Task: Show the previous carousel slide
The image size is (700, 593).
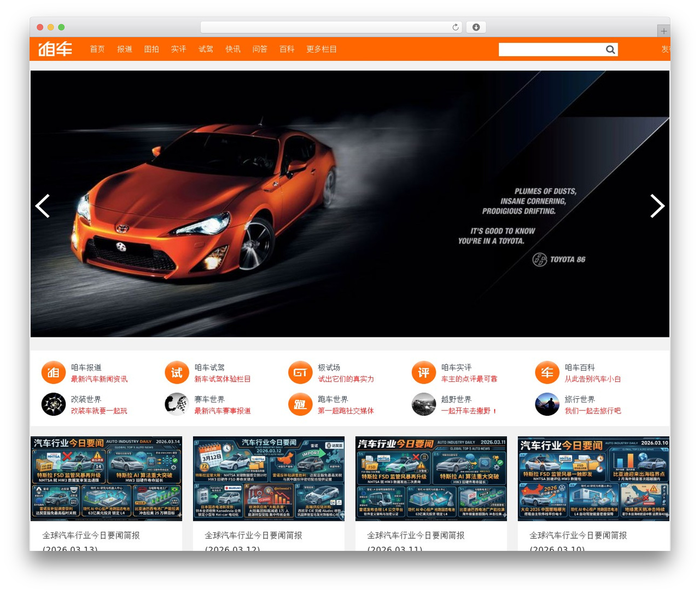Action: click(x=43, y=206)
